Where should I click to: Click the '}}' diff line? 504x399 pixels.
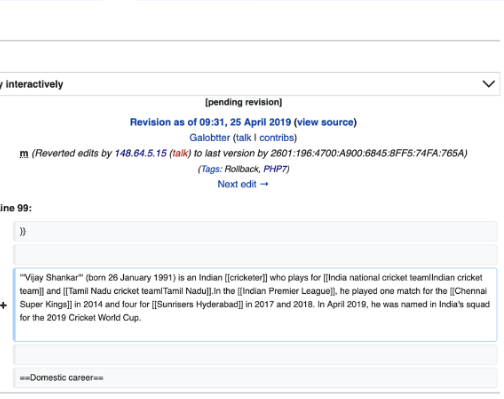click(255, 231)
